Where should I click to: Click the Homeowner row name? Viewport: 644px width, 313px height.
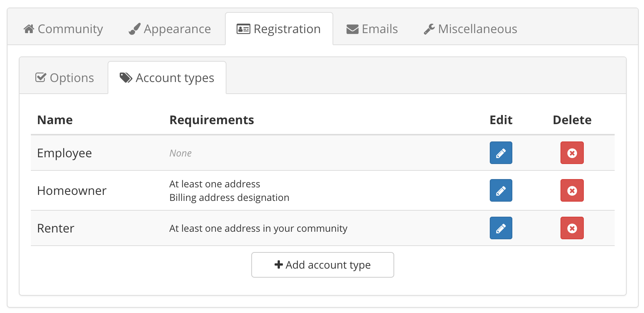[x=72, y=191]
